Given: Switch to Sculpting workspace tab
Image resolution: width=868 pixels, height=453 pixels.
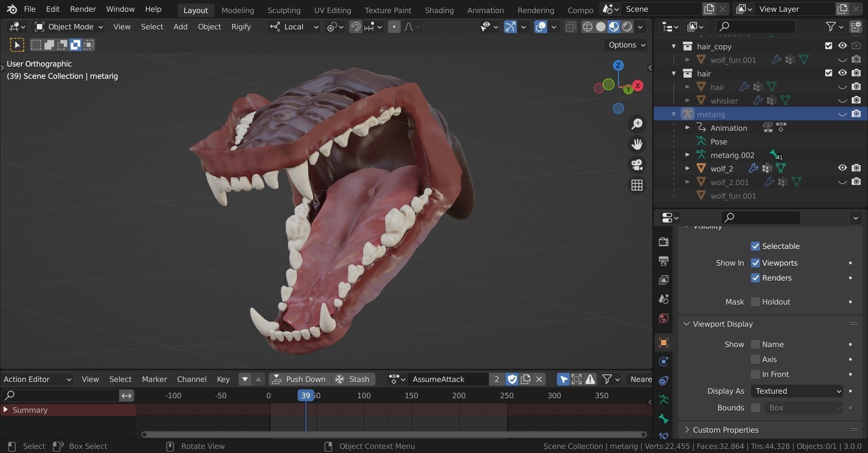Looking at the screenshot, I should pos(283,10).
